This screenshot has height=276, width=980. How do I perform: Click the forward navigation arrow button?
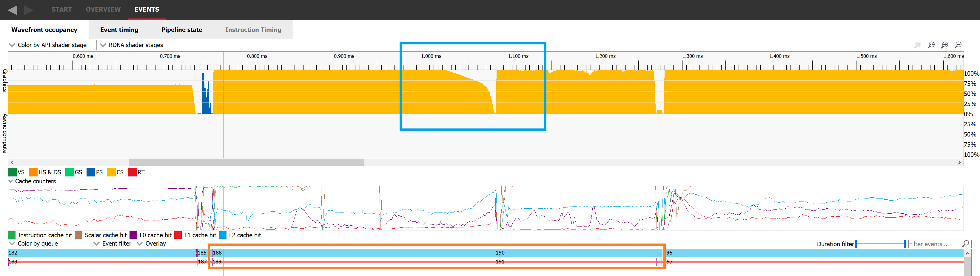(x=28, y=10)
